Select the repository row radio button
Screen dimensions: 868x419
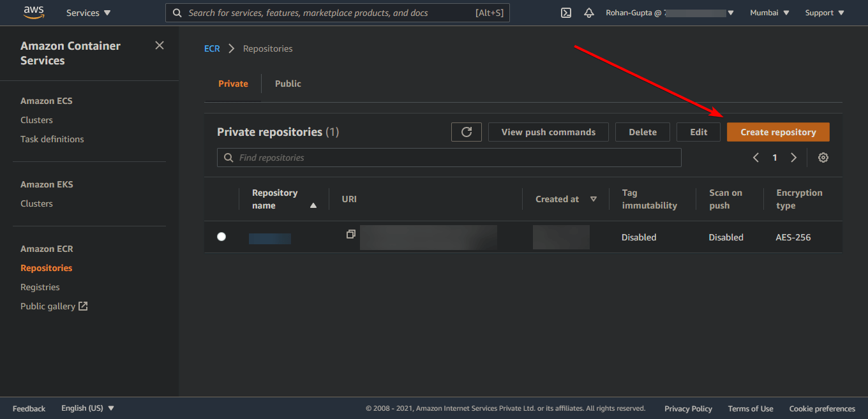[221, 237]
